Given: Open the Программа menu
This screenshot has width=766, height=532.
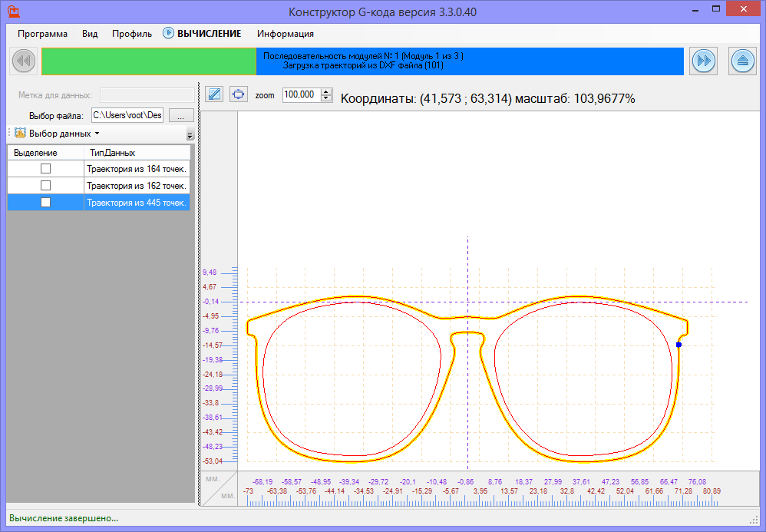Looking at the screenshot, I should tap(42, 34).
